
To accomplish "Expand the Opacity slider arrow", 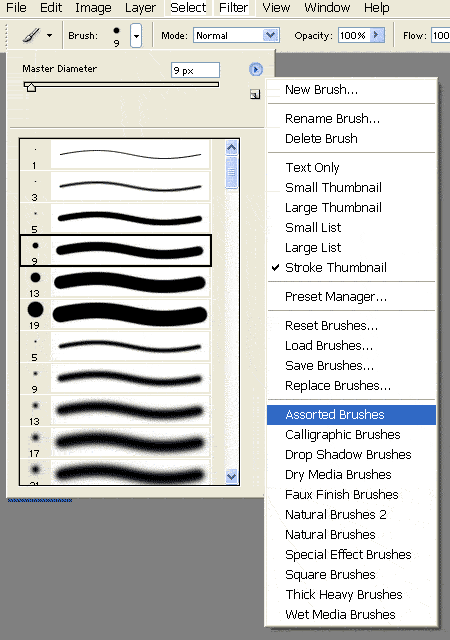I will pos(377,36).
